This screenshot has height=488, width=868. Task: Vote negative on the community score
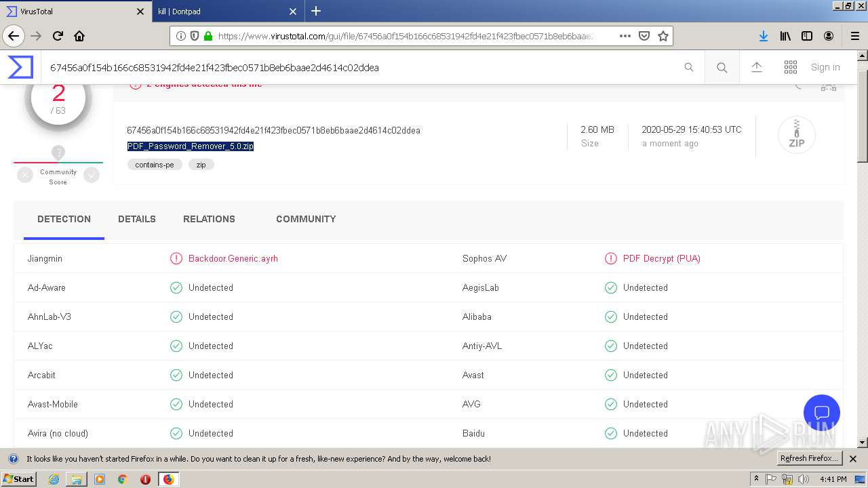(25, 175)
